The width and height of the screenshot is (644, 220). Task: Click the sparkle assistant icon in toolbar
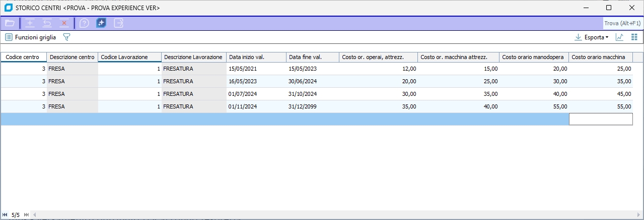pos(101,23)
